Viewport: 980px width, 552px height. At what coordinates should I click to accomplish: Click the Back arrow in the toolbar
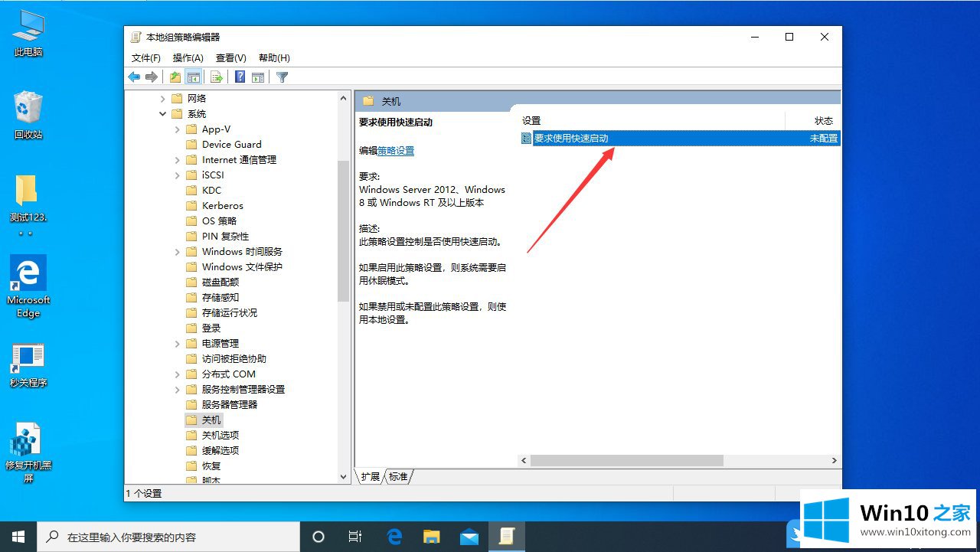(134, 77)
